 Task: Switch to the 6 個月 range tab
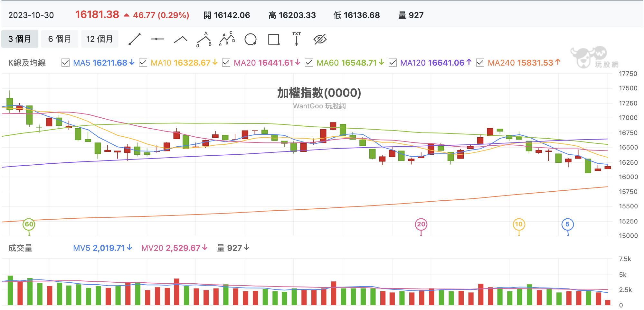[x=60, y=39]
